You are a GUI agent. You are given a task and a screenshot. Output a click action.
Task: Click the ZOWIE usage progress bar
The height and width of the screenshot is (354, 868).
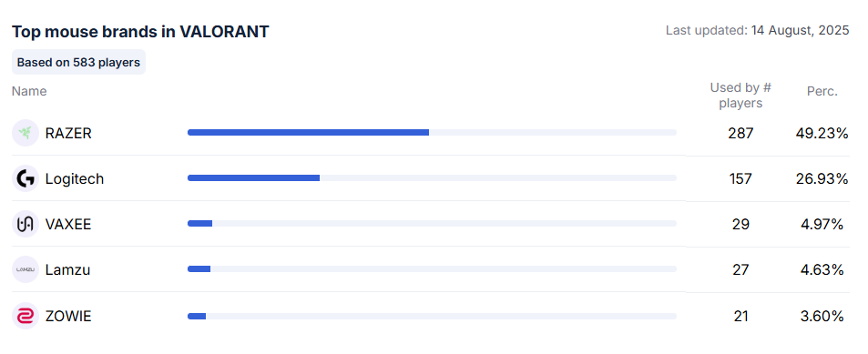pos(432,316)
